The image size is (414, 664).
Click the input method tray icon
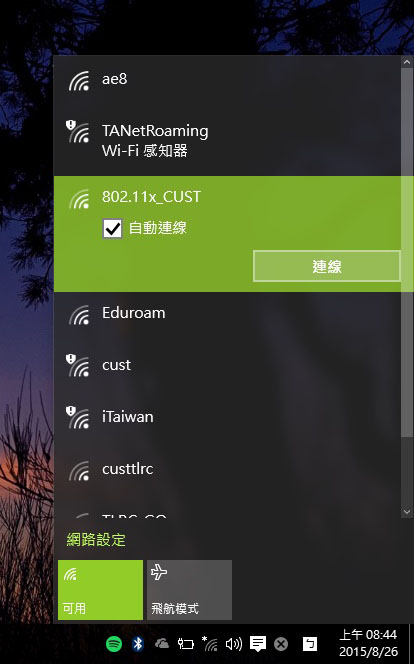pyautogui.click(x=310, y=644)
